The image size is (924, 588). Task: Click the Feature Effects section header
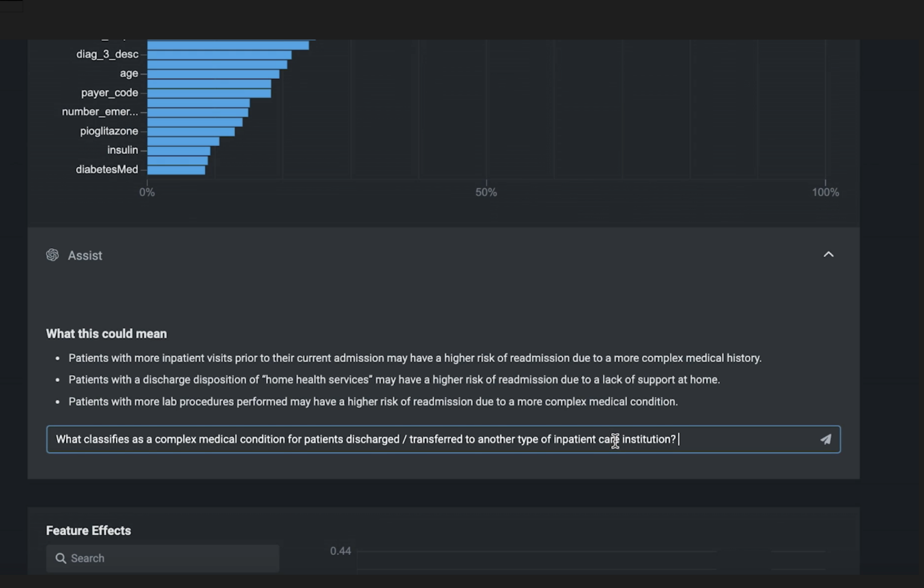[x=88, y=530]
